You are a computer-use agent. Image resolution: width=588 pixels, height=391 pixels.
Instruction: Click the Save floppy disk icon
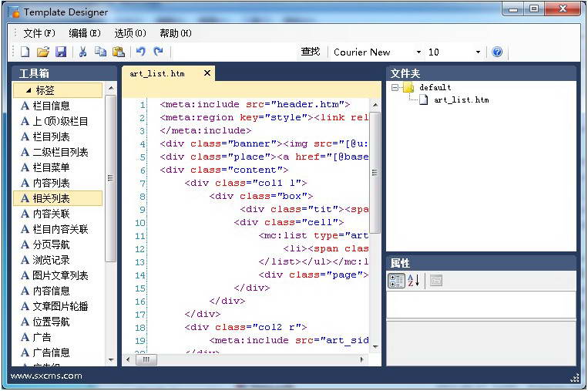(61, 52)
